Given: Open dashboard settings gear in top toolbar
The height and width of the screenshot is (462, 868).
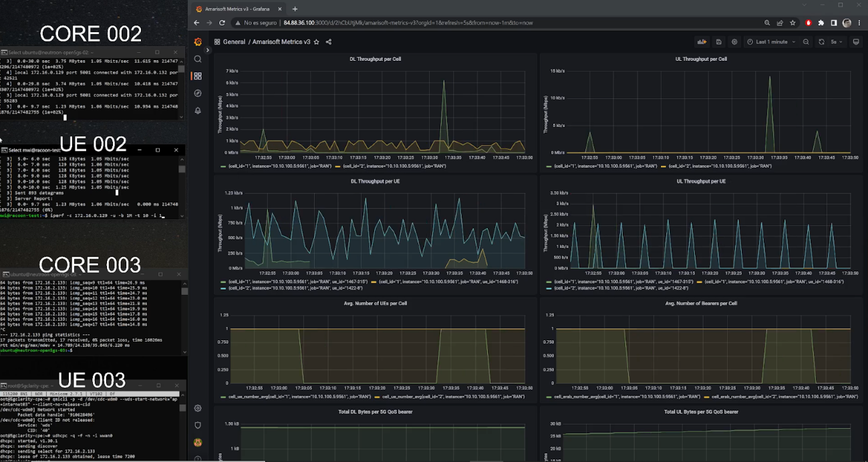Looking at the screenshot, I should pos(734,41).
